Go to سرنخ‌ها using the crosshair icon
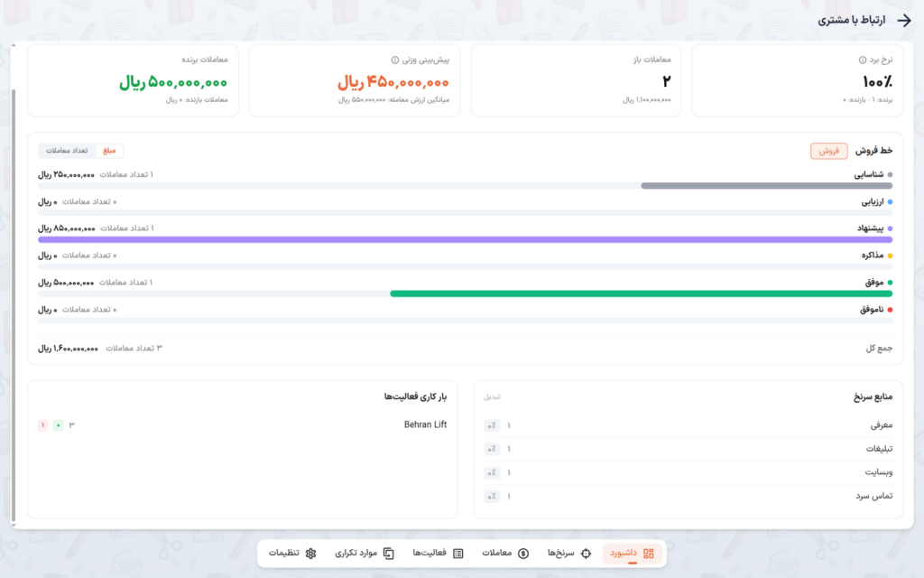The height and width of the screenshot is (578, 924). 586,554
